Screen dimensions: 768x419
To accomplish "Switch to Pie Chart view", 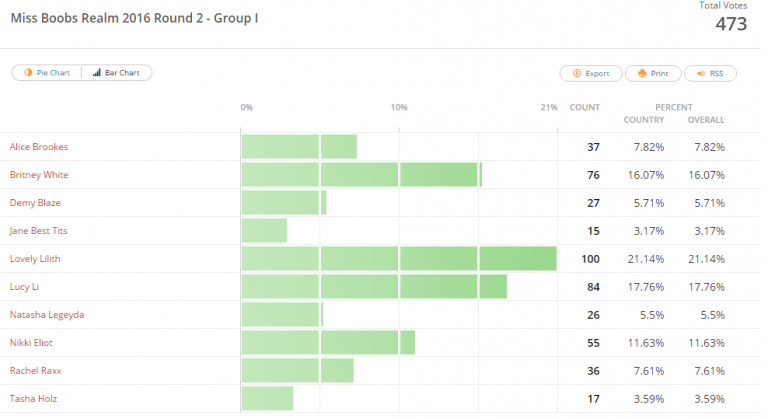I will [47, 73].
